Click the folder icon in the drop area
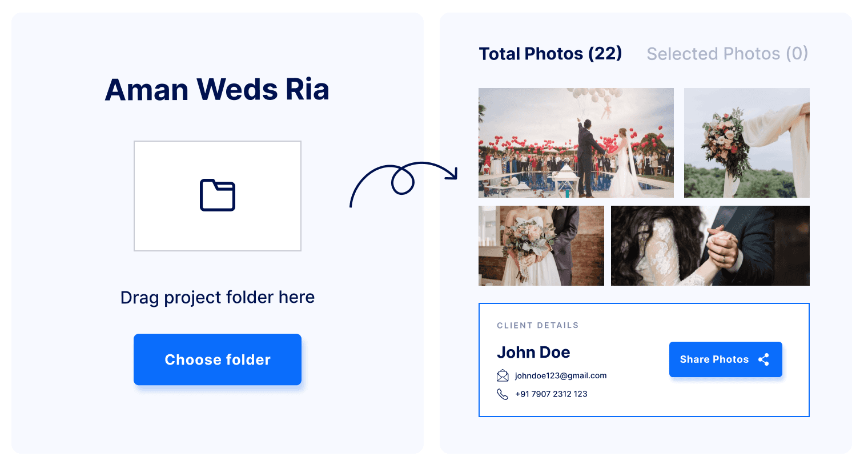 tap(218, 195)
